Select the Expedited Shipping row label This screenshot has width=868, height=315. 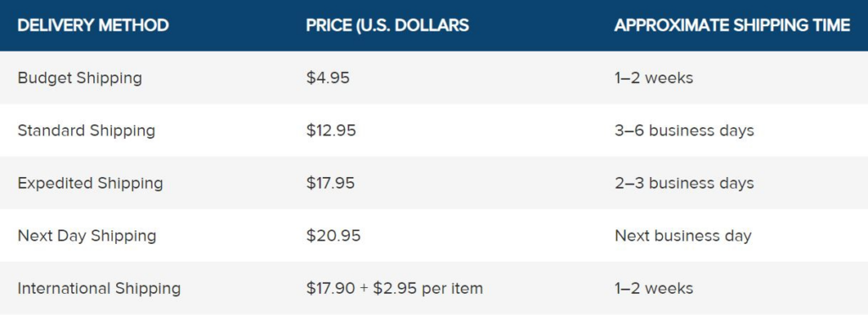tap(90, 184)
